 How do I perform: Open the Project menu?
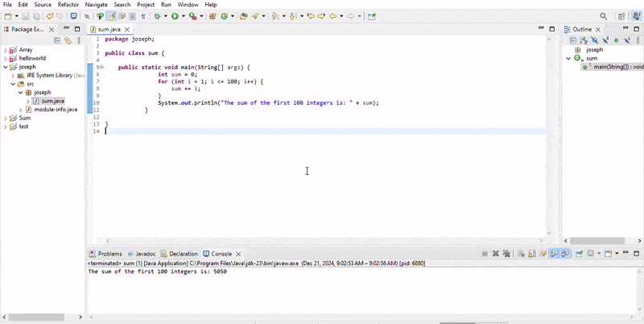click(x=146, y=5)
